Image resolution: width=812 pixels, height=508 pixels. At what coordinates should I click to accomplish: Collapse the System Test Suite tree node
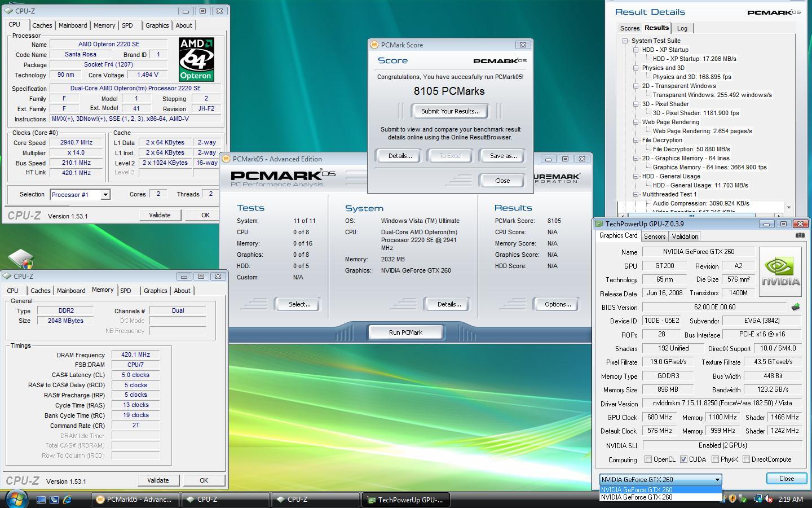(625, 41)
